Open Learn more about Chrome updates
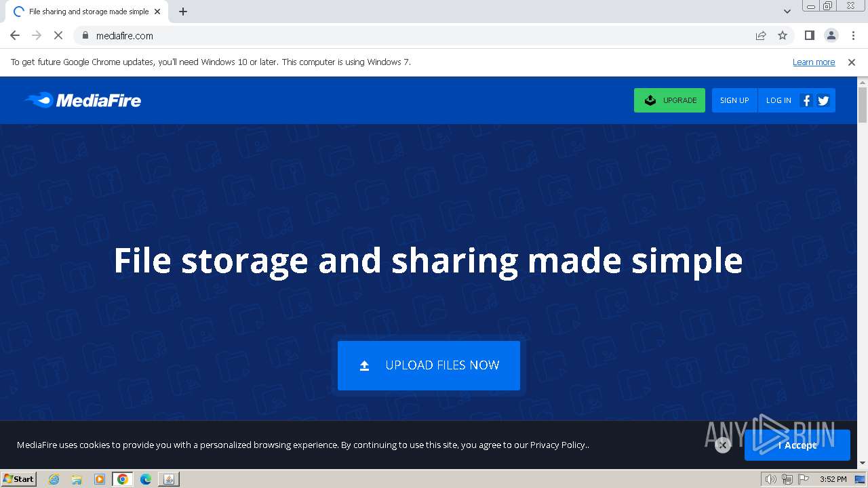The height and width of the screenshot is (488, 868). click(814, 62)
